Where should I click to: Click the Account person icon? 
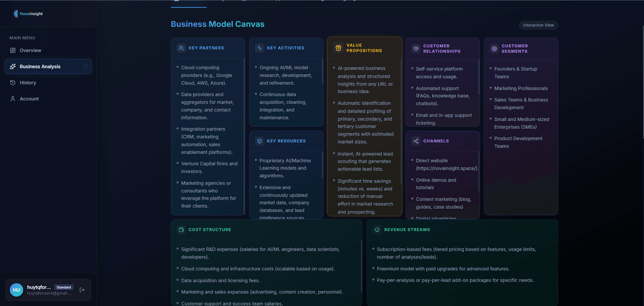coord(12,98)
